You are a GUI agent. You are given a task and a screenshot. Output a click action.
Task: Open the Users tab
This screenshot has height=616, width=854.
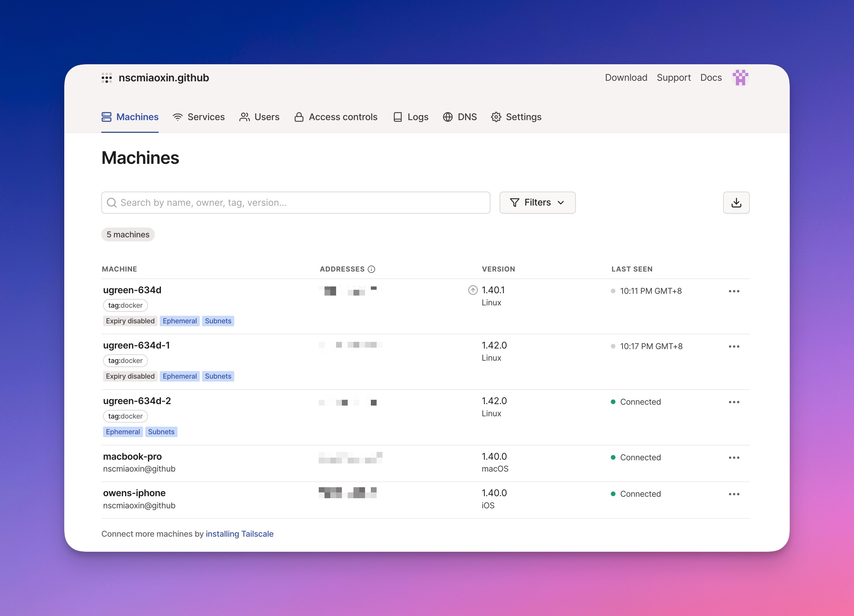[x=259, y=117]
